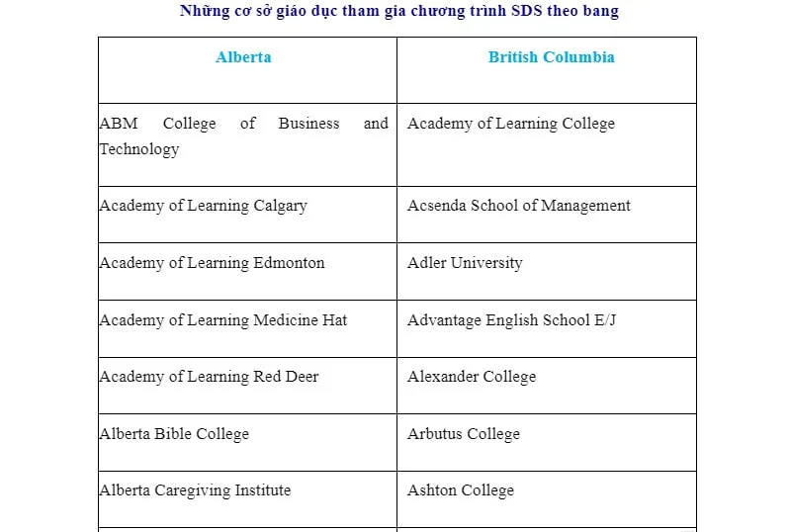Select Academy of Learning Medicine Hat
This screenshot has width=791, height=532.
pyautogui.click(x=223, y=320)
